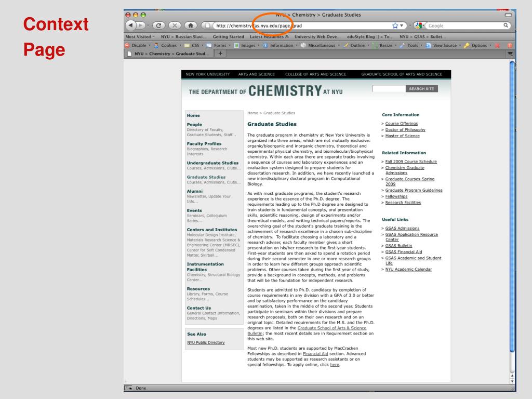The width and height of the screenshot is (532, 399).
Task: Open People in the sidebar navigation
Action: coord(194,125)
